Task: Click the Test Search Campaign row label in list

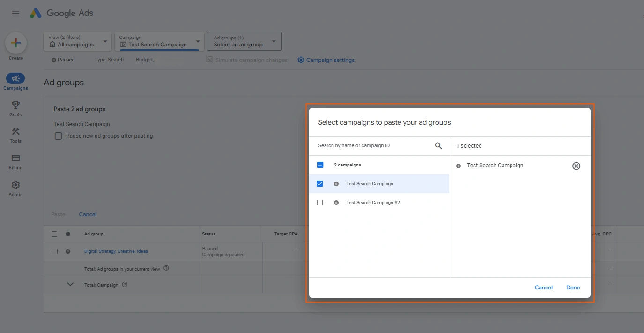Action: [x=370, y=184]
